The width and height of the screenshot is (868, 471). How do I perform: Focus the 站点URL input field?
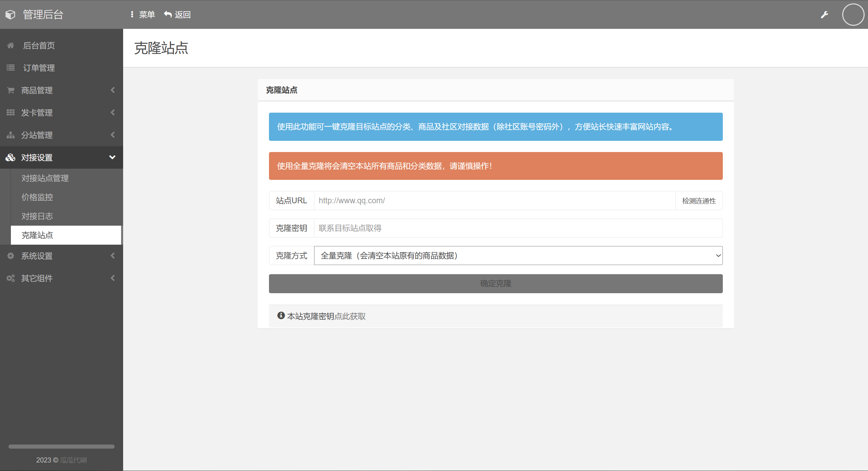(x=495, y=201)
